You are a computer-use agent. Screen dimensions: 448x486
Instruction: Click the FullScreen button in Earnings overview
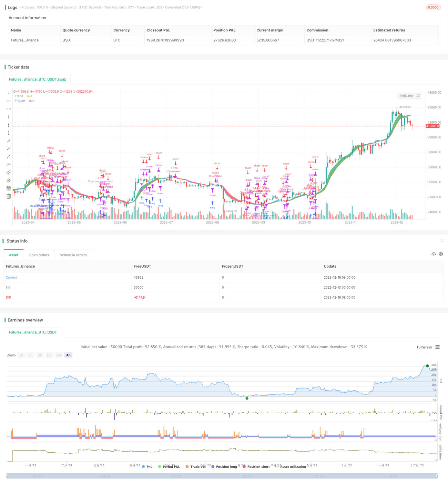(424, 347)
